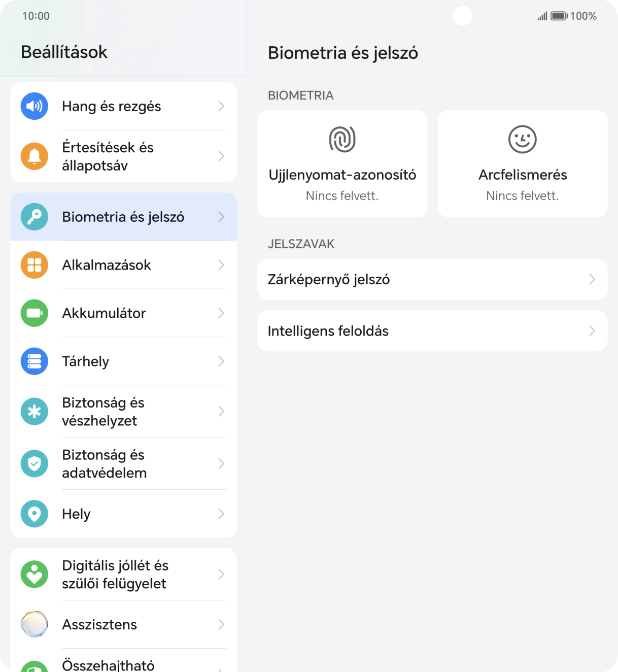Viewport: 618px width, 672px height.
Task: Tap the blue speaker sound icon
Action: (x=35, y=106)
